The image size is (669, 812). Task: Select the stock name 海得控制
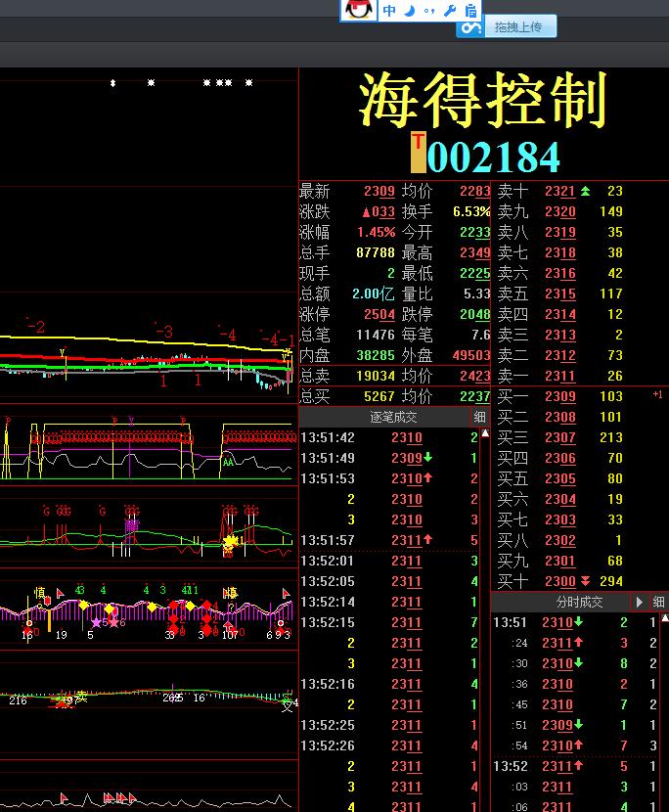point(482,100)
